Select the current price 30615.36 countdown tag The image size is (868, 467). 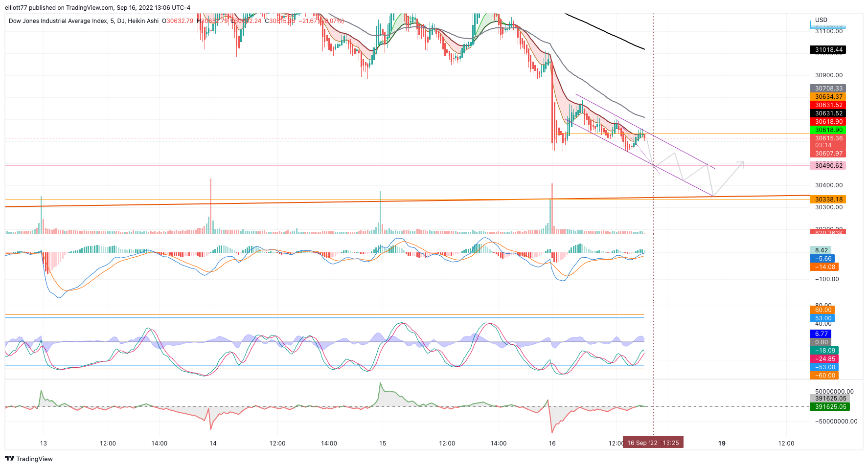[828, 142]
